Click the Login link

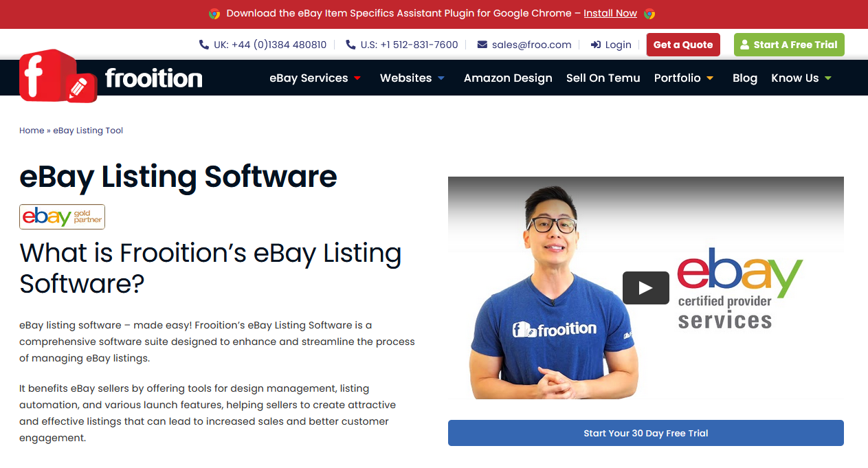click(x=619, y=45)
